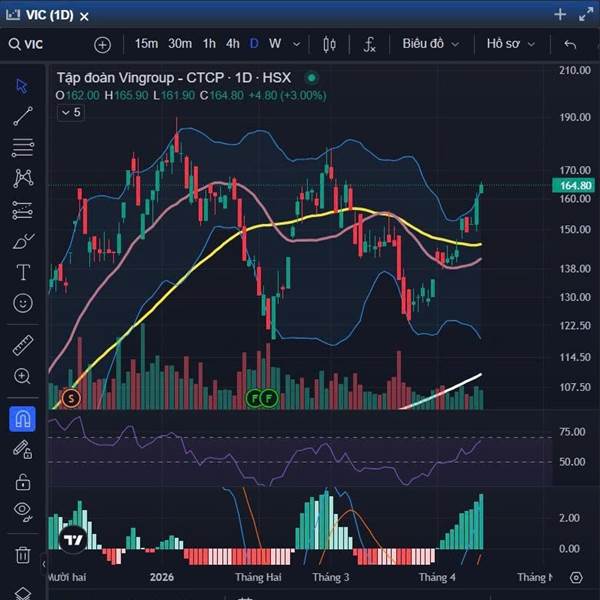Open the emoji sticker tool
Viewport: 600px width, 600px height.
point(23,303)
